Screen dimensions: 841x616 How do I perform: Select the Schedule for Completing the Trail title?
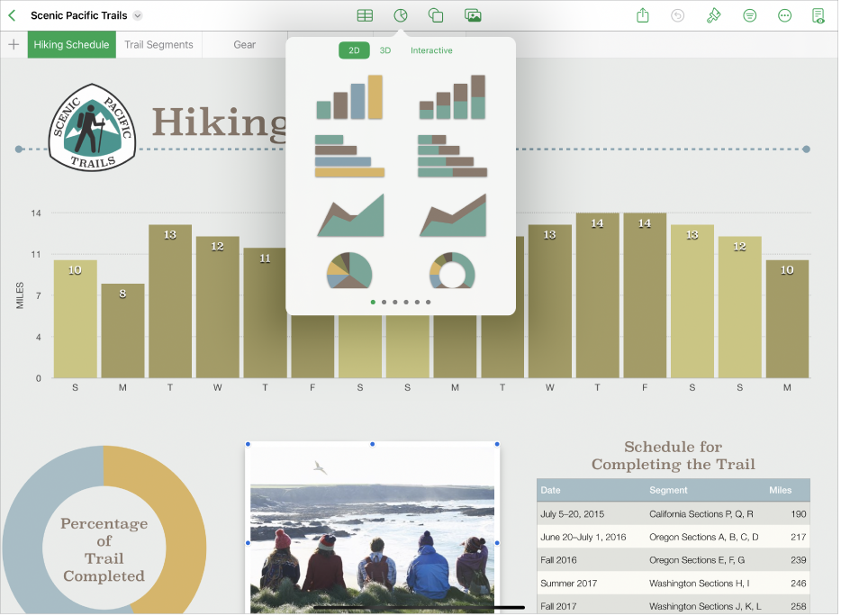674,456
